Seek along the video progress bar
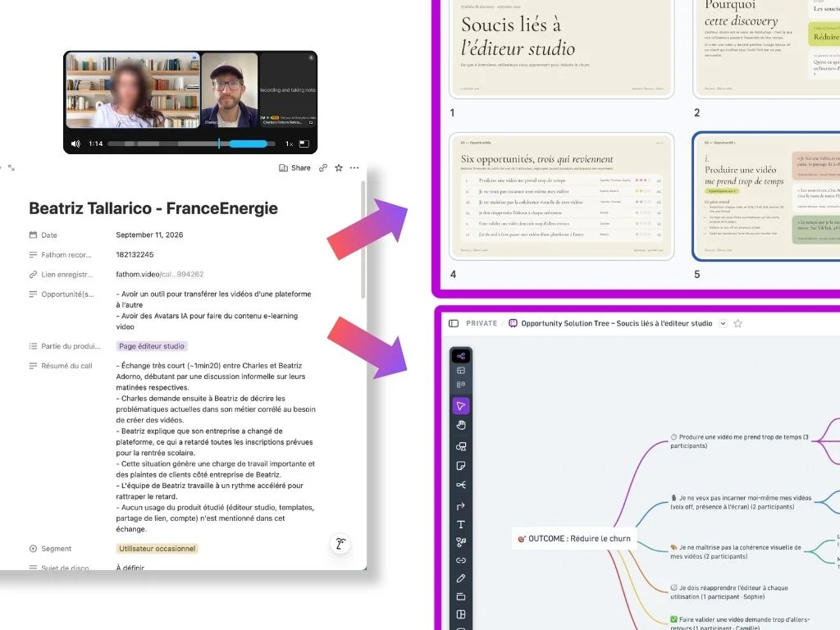840x630 pixels. pyautogui.click(x=191, y=144)
